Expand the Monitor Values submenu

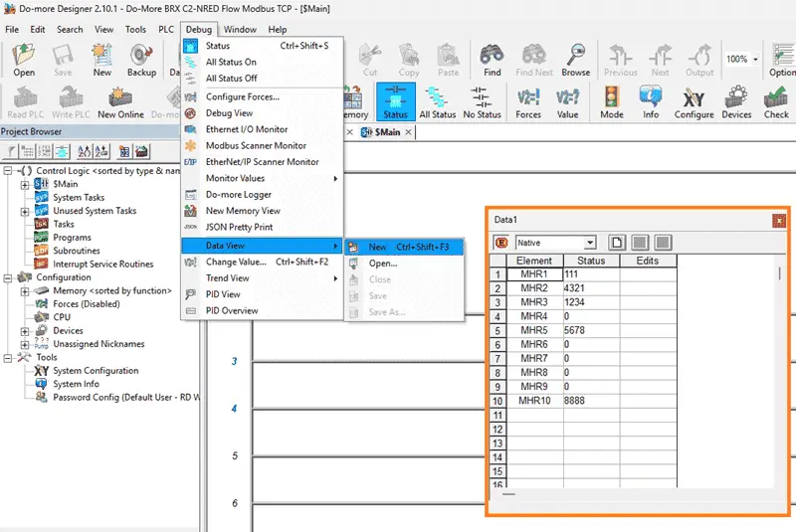(262, 178)
